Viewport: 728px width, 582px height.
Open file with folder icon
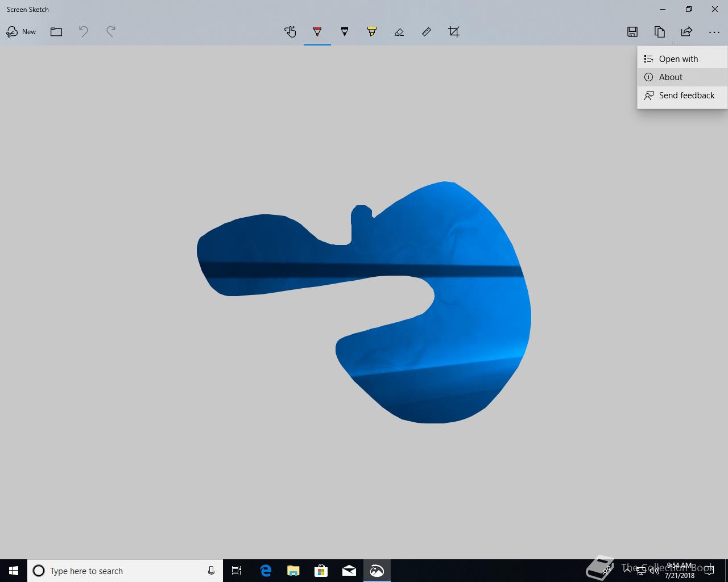point(56,32)
